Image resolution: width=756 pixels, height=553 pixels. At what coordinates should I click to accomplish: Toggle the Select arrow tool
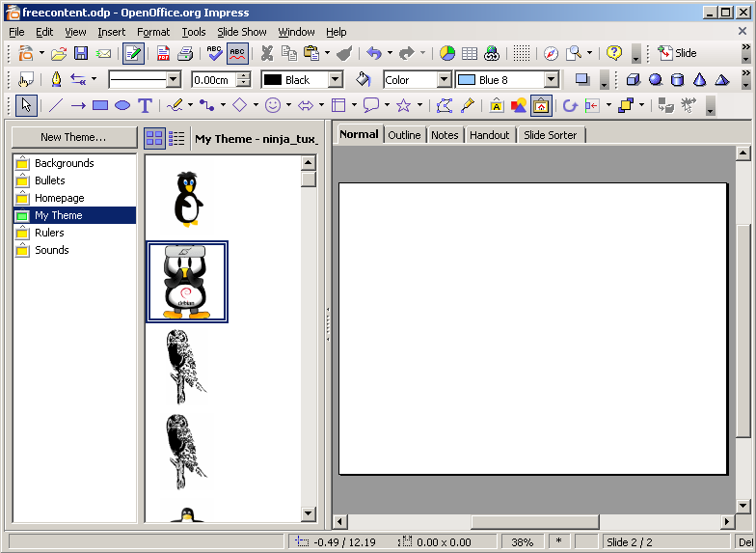coord(26,105)
